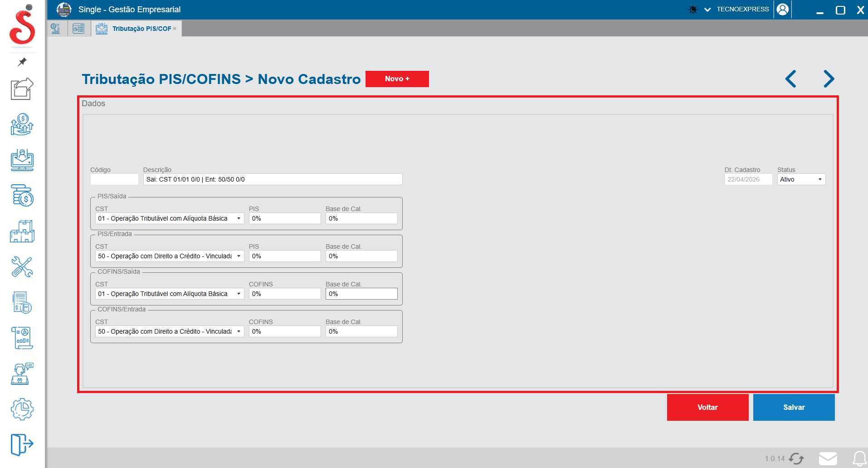The width and height of the screenshot is (868, 468).
Task: Click the notification bell icon
Action: coord(859,458)
